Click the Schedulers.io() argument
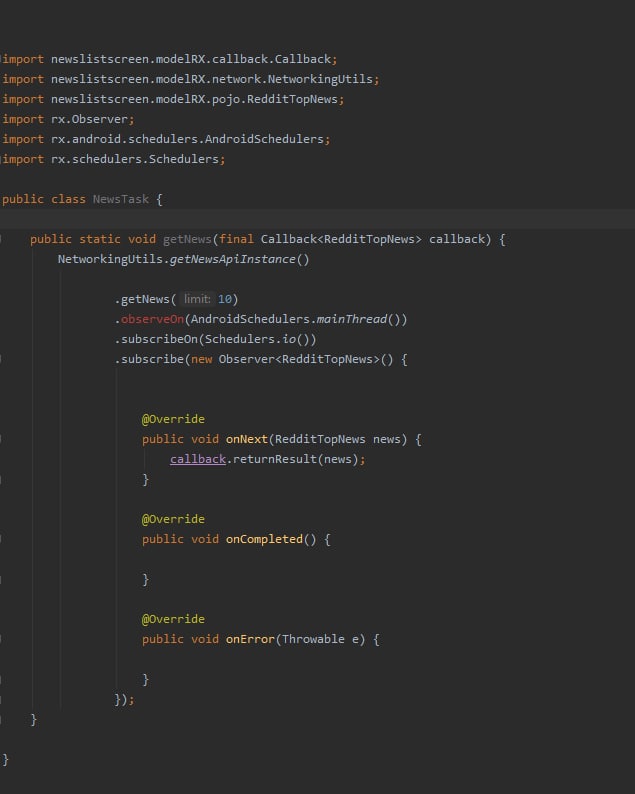 pyautogui.click(x=257, y=339)
